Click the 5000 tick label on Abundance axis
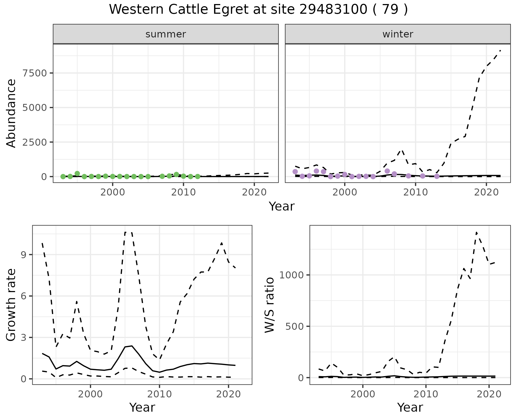Viewport: 517px width, 420px height. coord(35,108)
